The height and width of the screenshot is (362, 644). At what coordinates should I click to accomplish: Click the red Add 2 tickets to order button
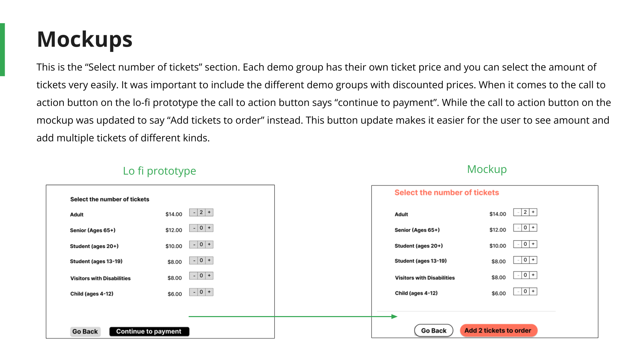click(x=498, y=330)
